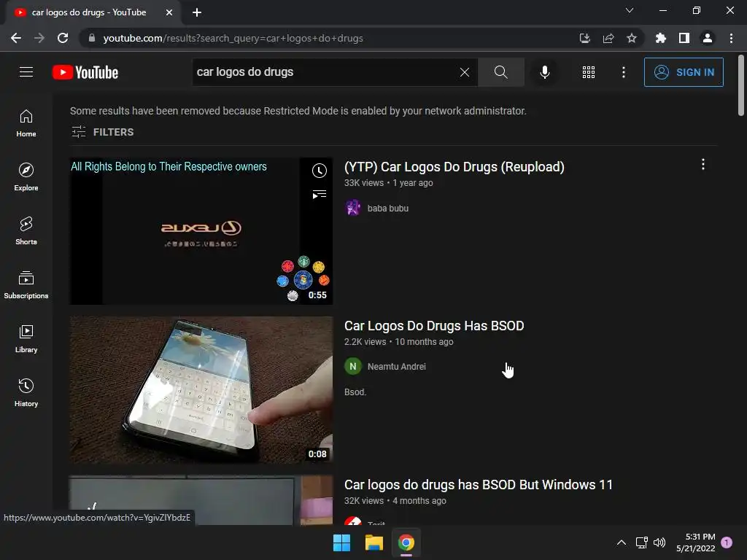Open Chrome profile icon

[x=708, y=38]
